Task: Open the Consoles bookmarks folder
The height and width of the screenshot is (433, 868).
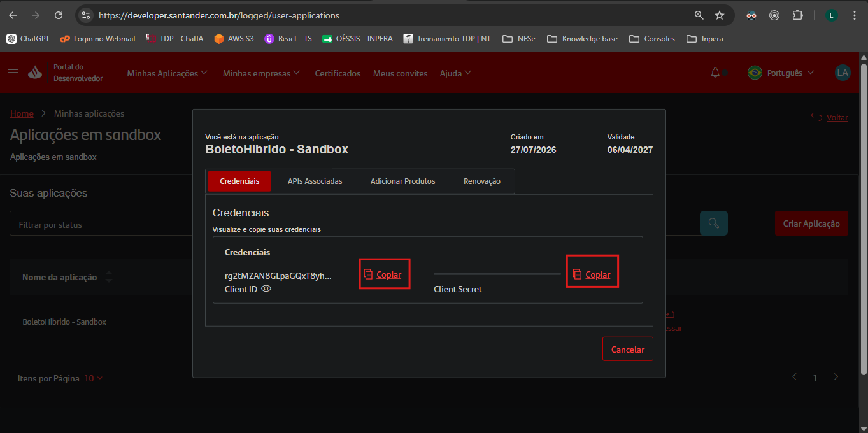Action: 651,39
